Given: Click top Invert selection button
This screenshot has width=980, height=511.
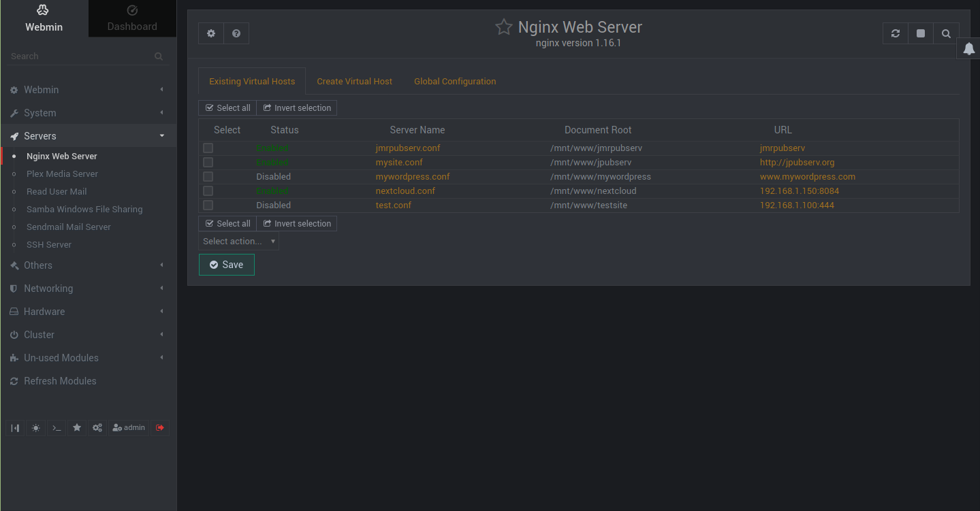Looking at the screenshot, I should click(297, 108).
